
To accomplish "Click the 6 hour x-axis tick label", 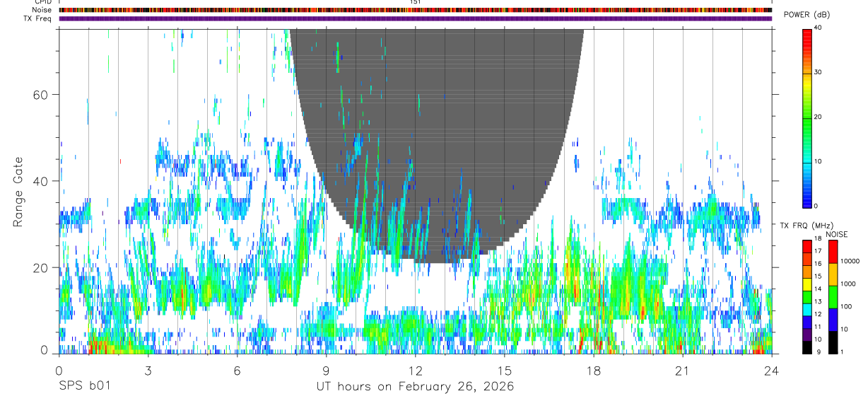I will pyautogui.click(x=237, y=370).
